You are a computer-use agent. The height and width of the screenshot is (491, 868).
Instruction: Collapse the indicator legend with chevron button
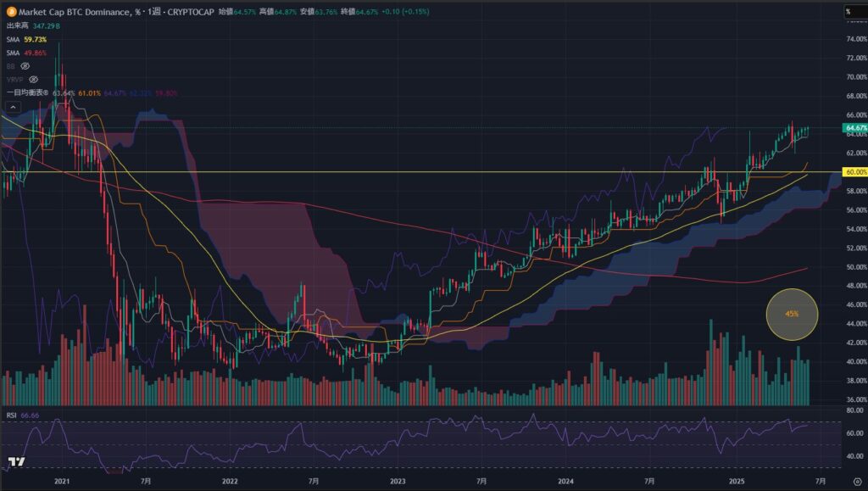click(x=14, y=107)
